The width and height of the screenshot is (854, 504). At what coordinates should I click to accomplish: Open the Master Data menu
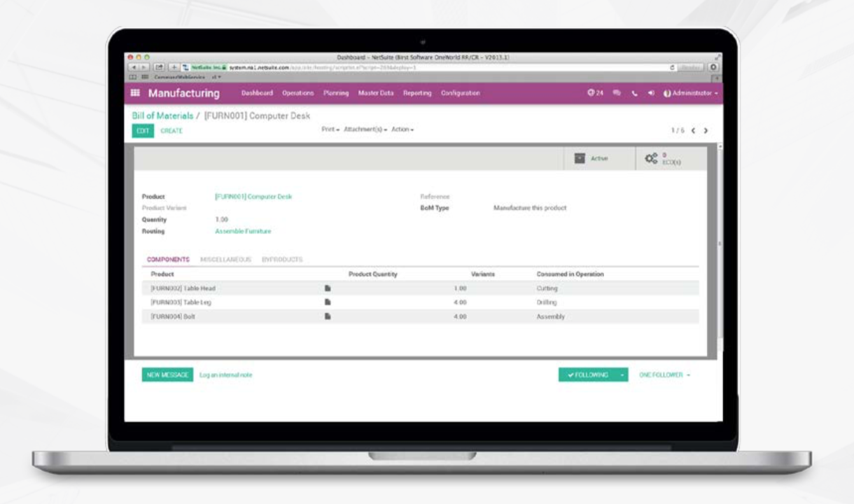pos(377,93)
